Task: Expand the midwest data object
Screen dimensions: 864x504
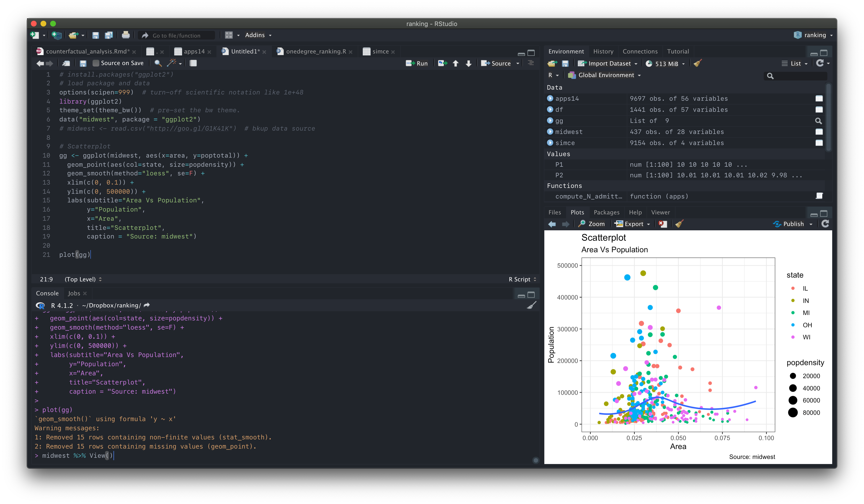Action: (x=550, y=132)
